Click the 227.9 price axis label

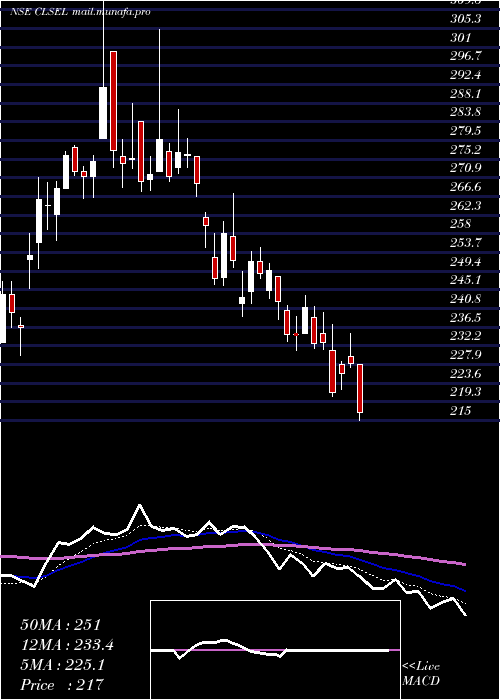(x=467, y=355)
